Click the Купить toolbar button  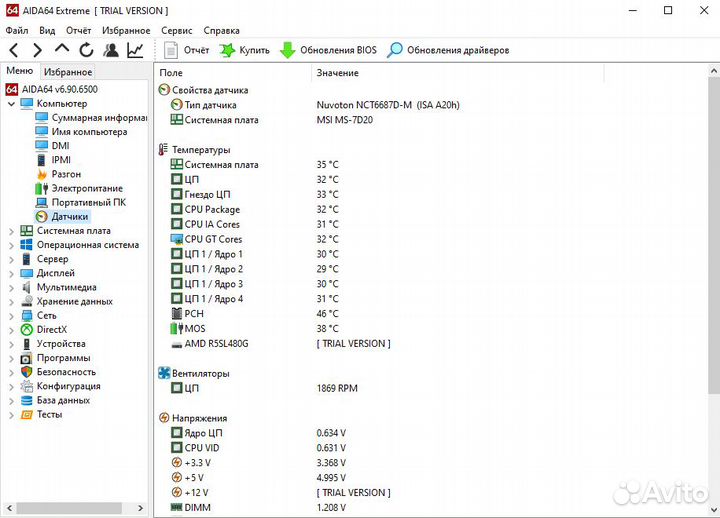point(244,50)
